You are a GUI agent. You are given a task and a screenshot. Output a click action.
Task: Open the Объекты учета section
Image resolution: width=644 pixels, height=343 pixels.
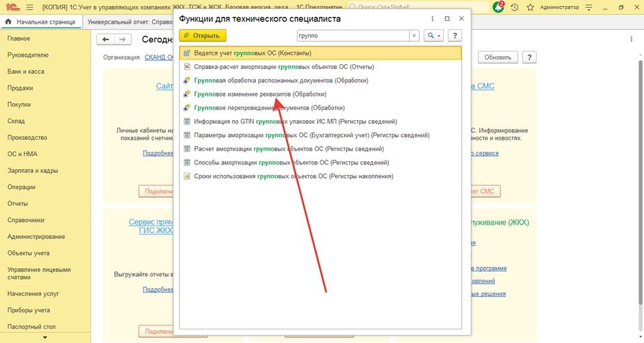click(x=28, y=253)
